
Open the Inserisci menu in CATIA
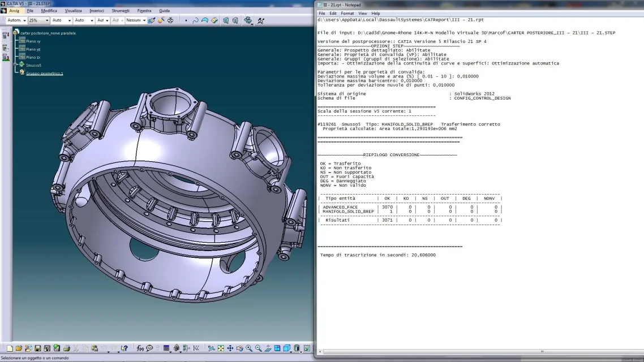(97, 11)
